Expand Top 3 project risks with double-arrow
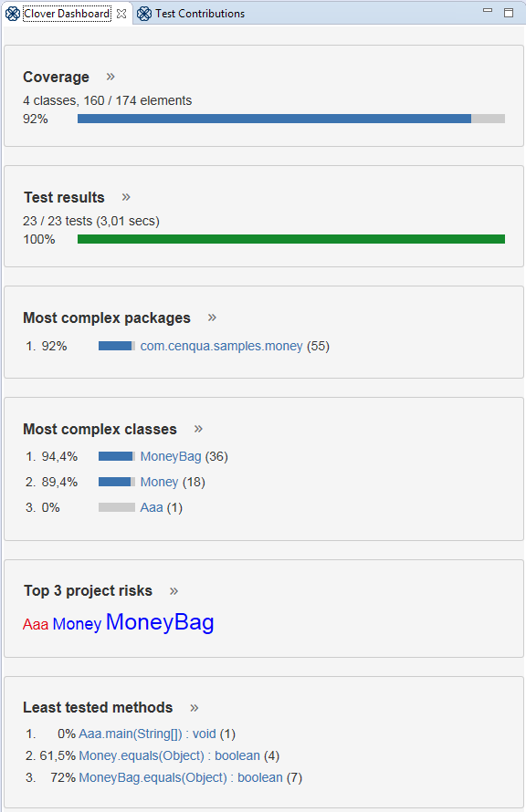This screenshot has height=812, width=526. 174,591
